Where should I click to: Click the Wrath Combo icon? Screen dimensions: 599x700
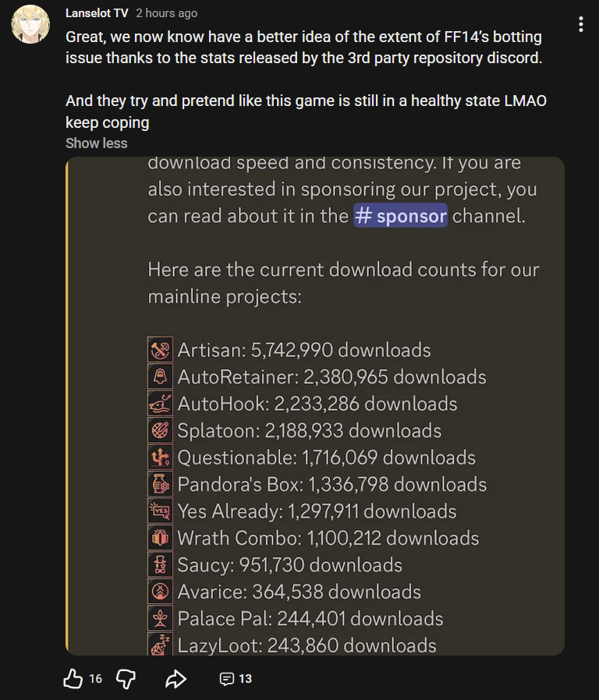pyautogui.click(x=160, y=538)
